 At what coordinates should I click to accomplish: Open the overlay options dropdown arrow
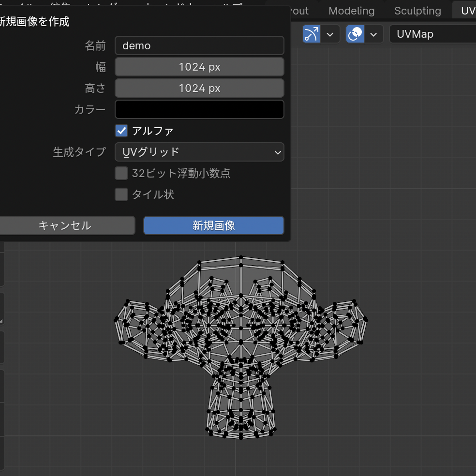pos(373,34)
